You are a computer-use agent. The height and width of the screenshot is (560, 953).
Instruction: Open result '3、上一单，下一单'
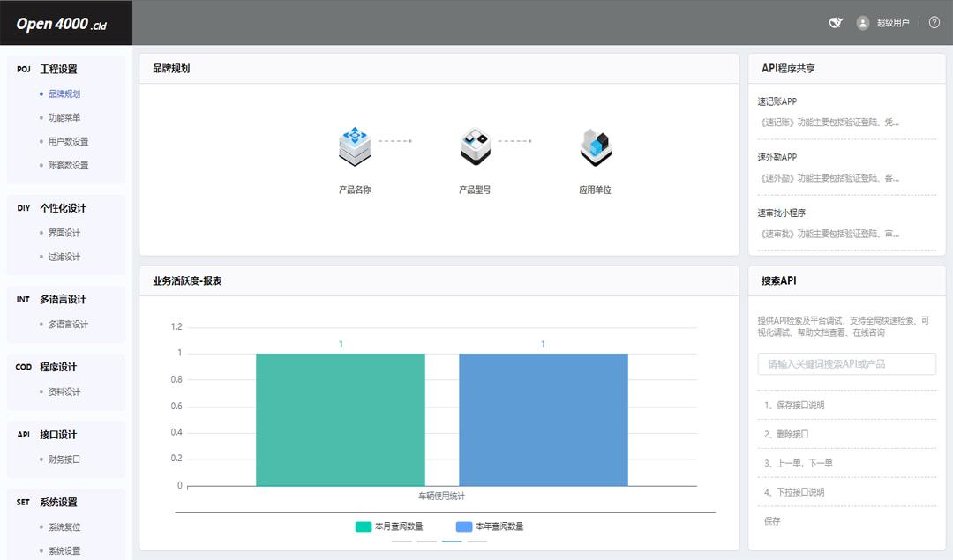point(798,463)
